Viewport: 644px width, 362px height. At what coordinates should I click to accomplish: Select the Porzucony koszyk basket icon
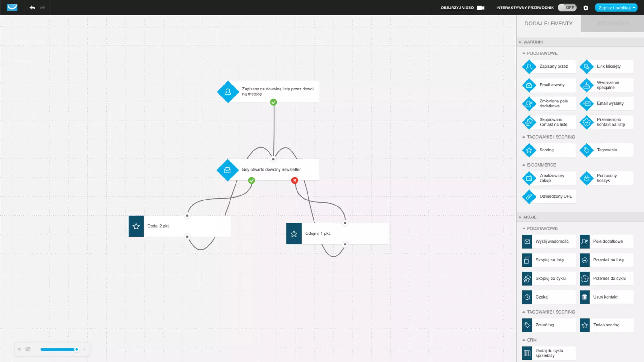point(586,178)
